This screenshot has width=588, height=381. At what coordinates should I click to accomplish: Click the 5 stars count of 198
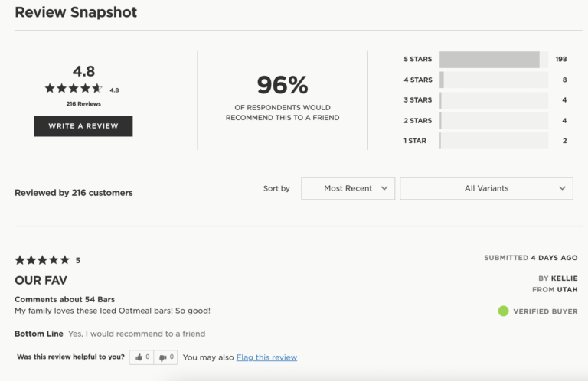tap(561, 60)
